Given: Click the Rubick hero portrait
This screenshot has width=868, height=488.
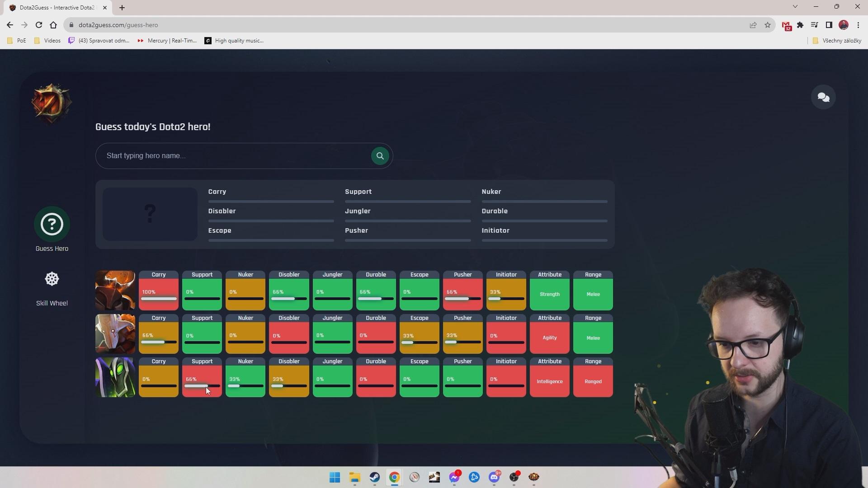Looking at the screenshot, I should (x=115, y=377).
